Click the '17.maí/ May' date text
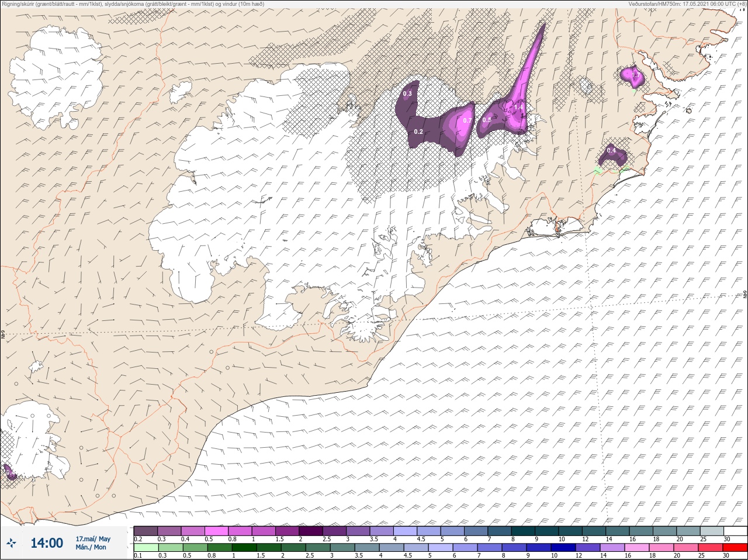 click(93, 539)
